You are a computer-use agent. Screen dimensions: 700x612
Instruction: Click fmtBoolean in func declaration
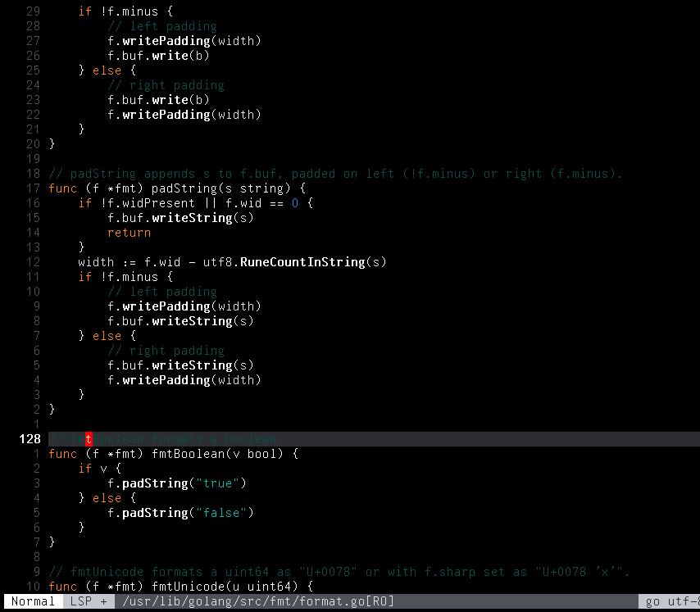(188, 454)
